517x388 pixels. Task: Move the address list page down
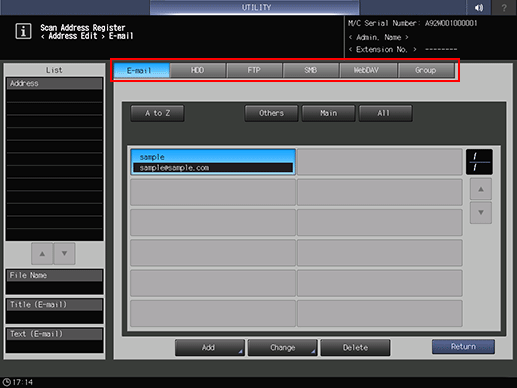(x=481, y=212)
